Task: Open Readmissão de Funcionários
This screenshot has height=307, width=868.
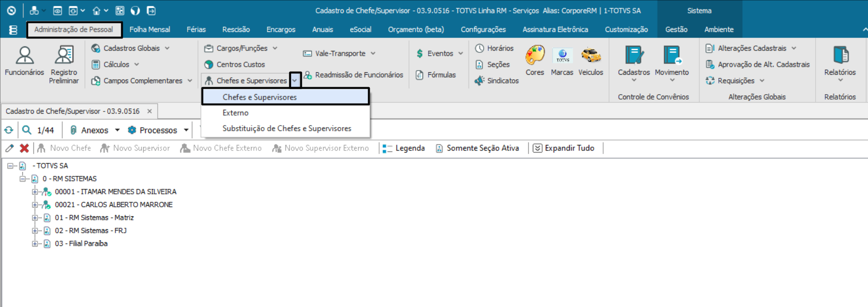Action: coord(353,75)
